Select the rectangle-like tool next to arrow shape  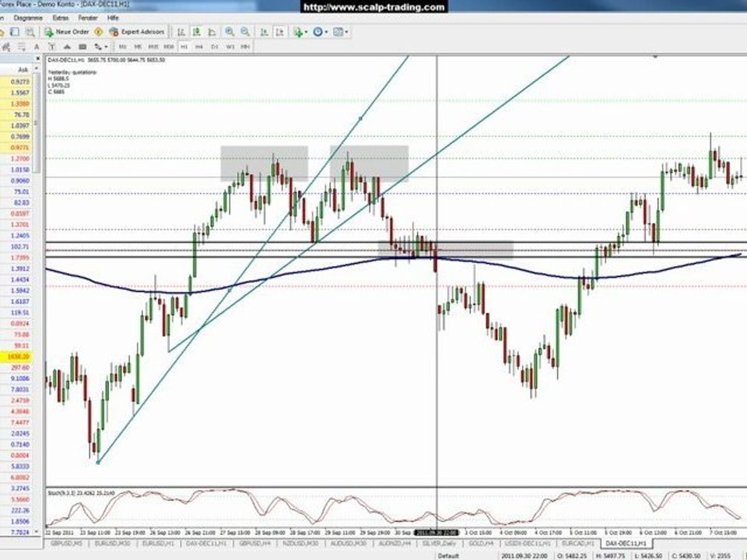coord(82,47)
